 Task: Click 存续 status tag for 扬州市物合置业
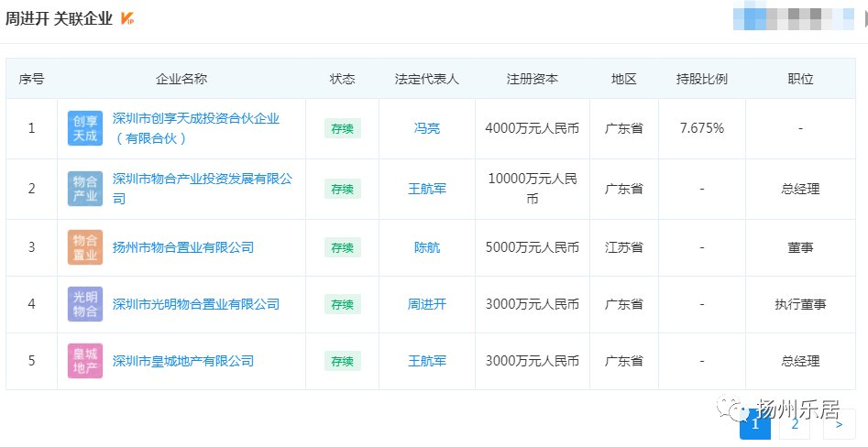342,247
